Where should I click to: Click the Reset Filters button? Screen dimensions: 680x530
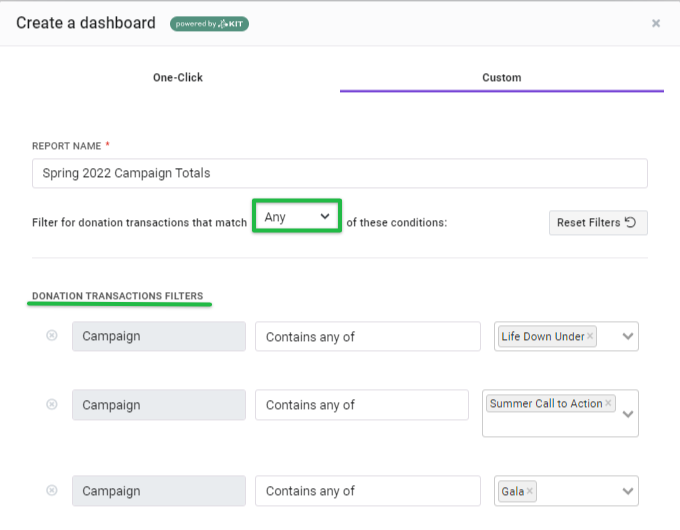598,222
